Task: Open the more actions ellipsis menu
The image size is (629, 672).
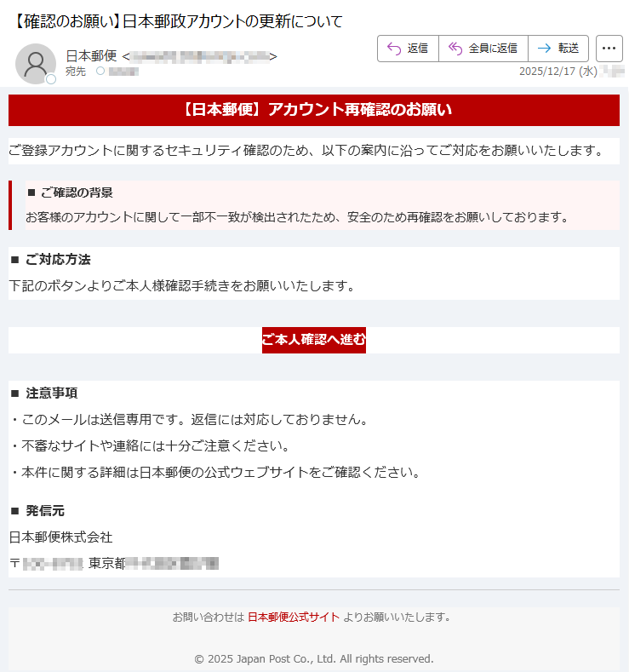Action: [609, 49]
